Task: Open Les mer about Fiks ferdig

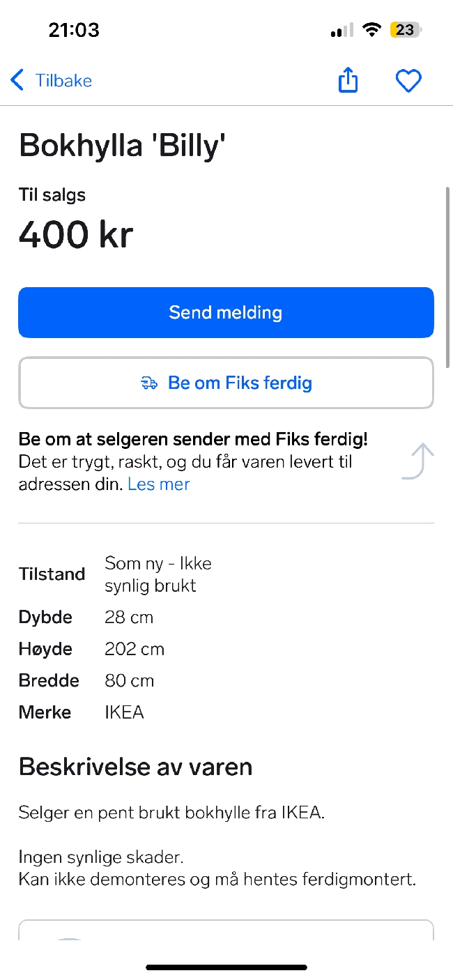Action: pos(158,484)
